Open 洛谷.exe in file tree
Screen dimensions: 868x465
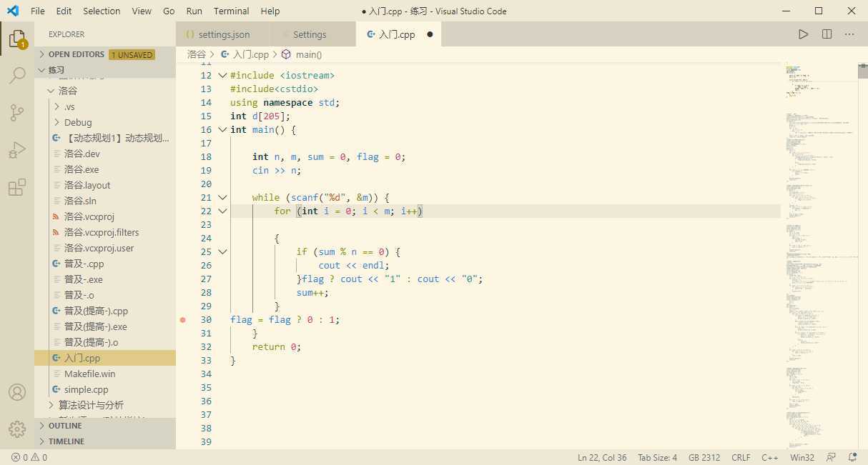(104, 169)
